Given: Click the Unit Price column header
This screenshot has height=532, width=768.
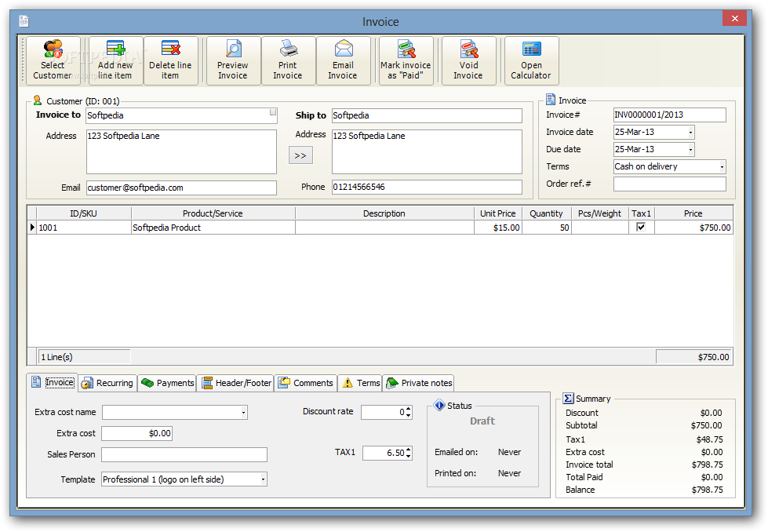Looking at the screenshot, I should 498,213.
